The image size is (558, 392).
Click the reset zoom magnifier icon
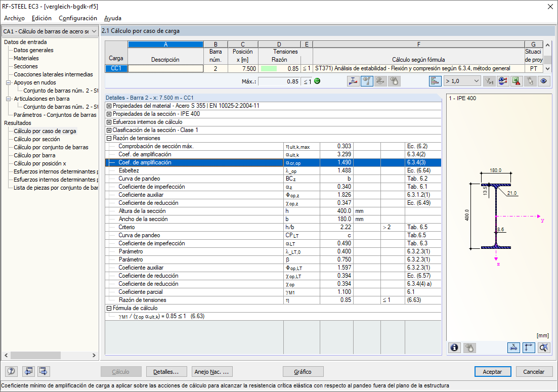(544, 347)
